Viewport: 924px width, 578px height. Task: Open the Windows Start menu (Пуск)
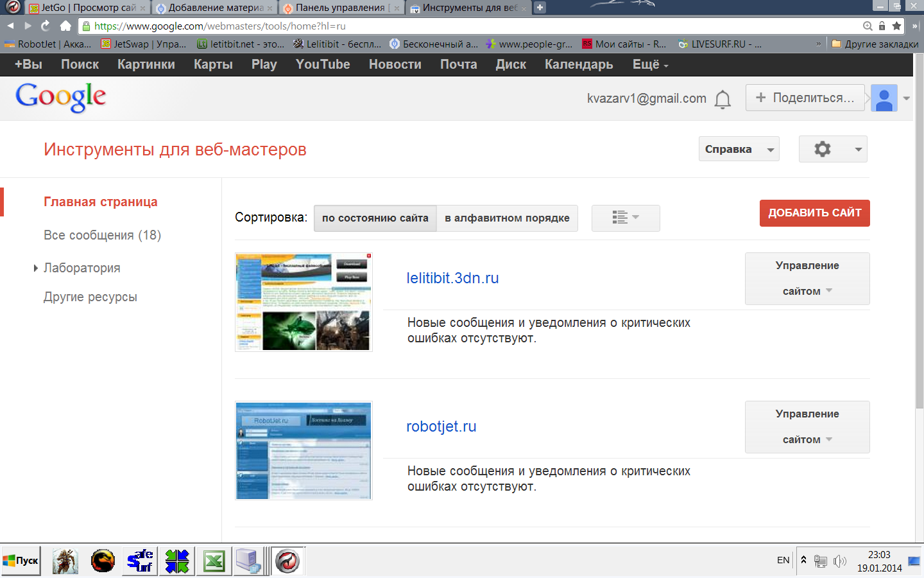pyautogui.click(x=21, y=561)
